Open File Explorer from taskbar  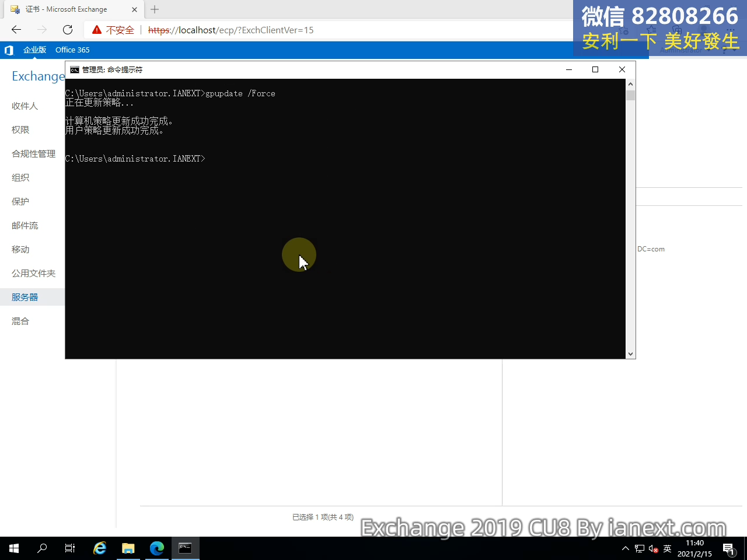[128, 548]
